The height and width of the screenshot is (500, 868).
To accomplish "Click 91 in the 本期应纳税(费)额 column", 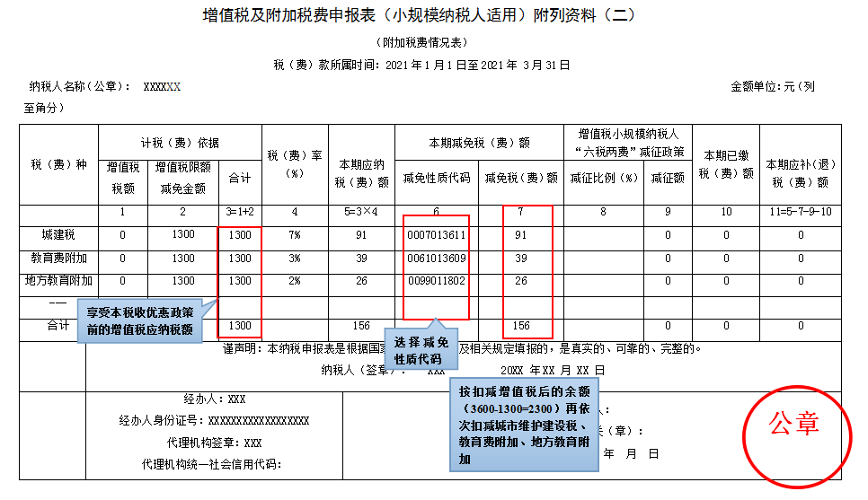I will point(361,235).
